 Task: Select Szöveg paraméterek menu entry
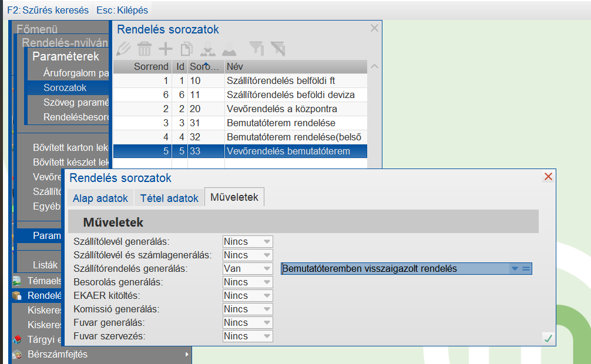76,102
